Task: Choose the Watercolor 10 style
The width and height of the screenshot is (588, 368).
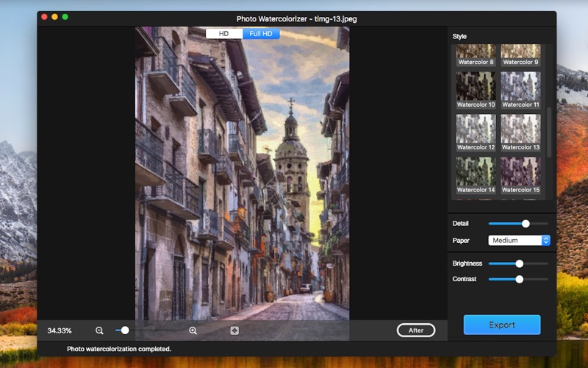Action: tap(476, 86)
